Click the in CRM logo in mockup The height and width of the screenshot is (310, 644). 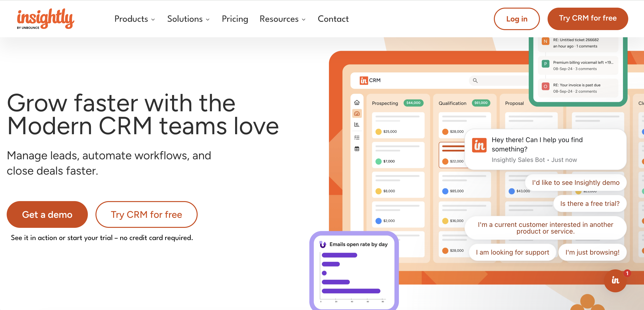pyautogui.click(x=370, y=80)
